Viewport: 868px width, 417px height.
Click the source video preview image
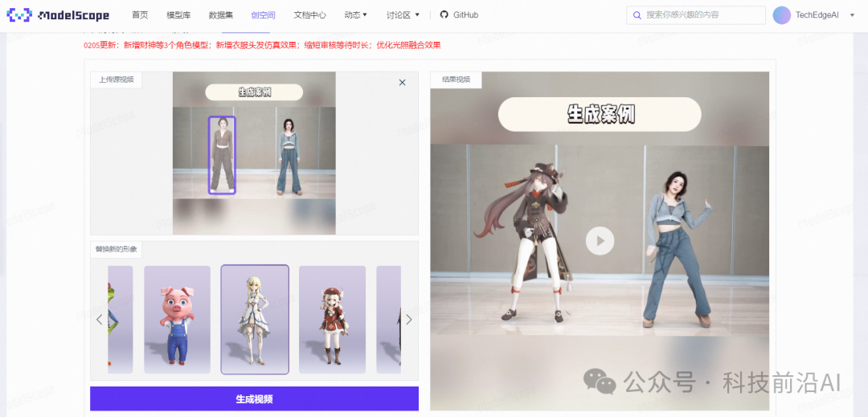[254, 153]
